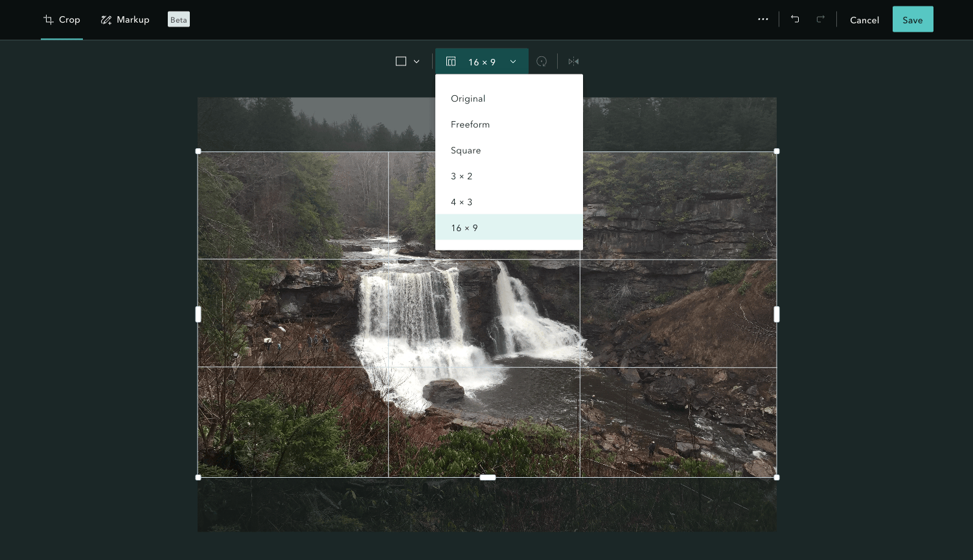Choose the 4 × 3 ratio
The height and width of the screenshot is (560, 973).
[461, 202]
